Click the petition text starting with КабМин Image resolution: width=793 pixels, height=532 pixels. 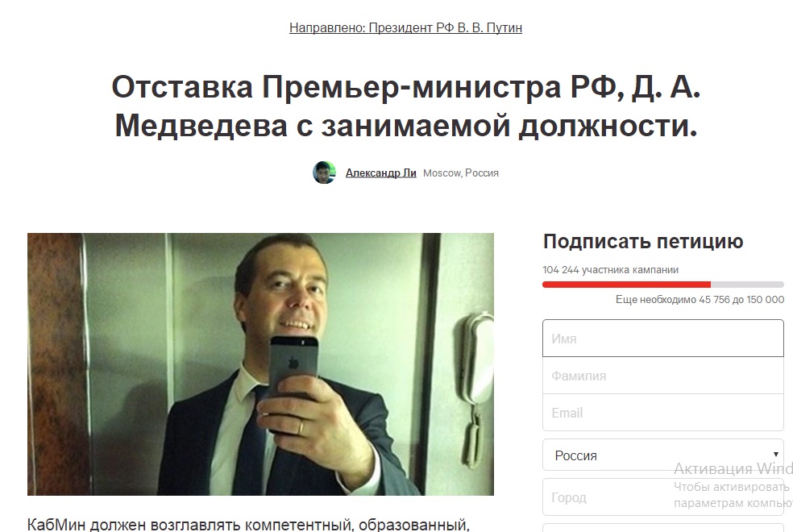(248, 525)
